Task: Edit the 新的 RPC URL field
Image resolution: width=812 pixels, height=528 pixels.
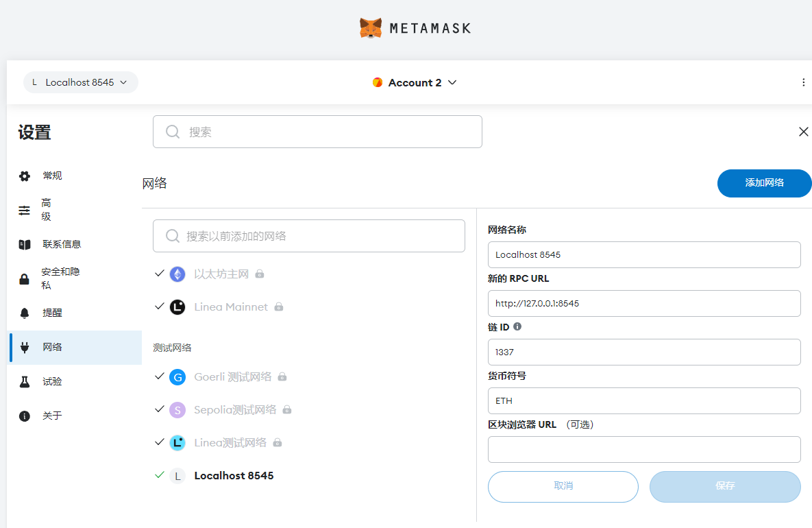Action: coord(644,304)
